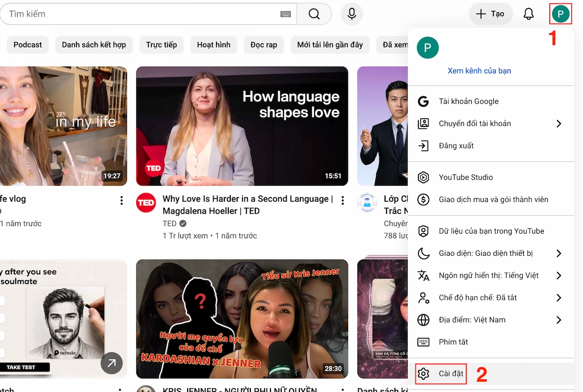Open the on-screen keyboard icon in search
Viewport: 583px width, 392px height.
pyautogui.click(x=286, y=14)
